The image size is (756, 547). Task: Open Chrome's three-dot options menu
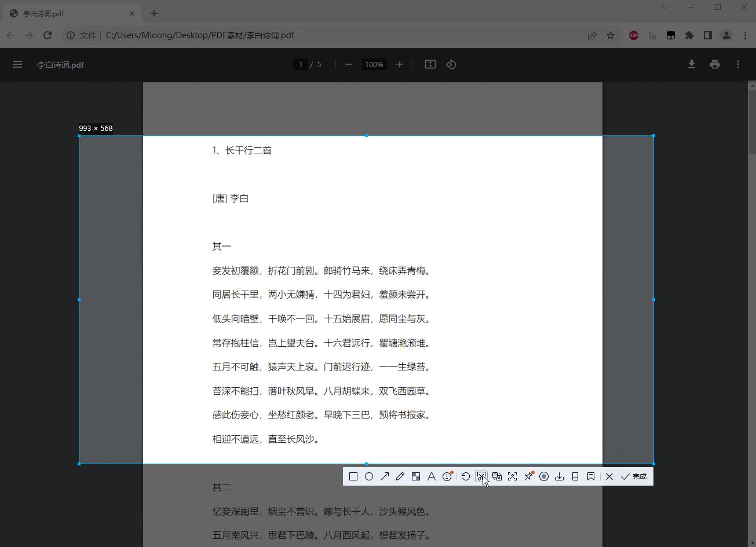click(x=746, y=35)
